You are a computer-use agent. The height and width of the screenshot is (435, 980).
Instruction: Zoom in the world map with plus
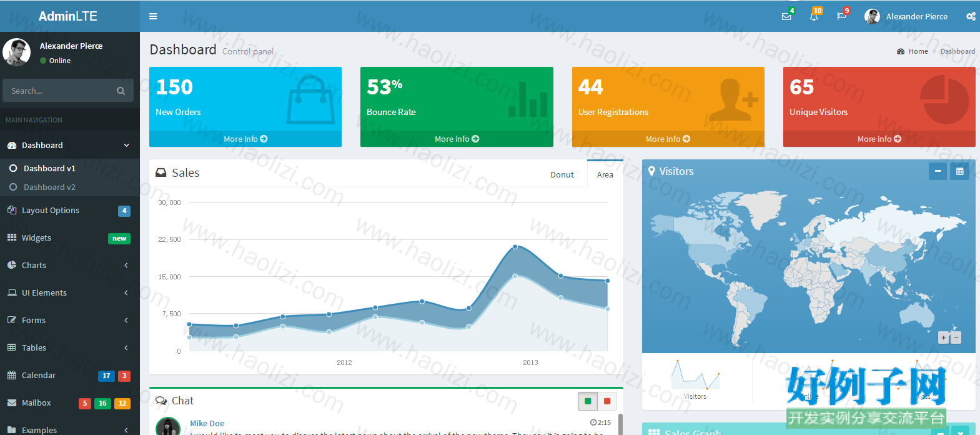pyautogui.click(x=944, y=337)
